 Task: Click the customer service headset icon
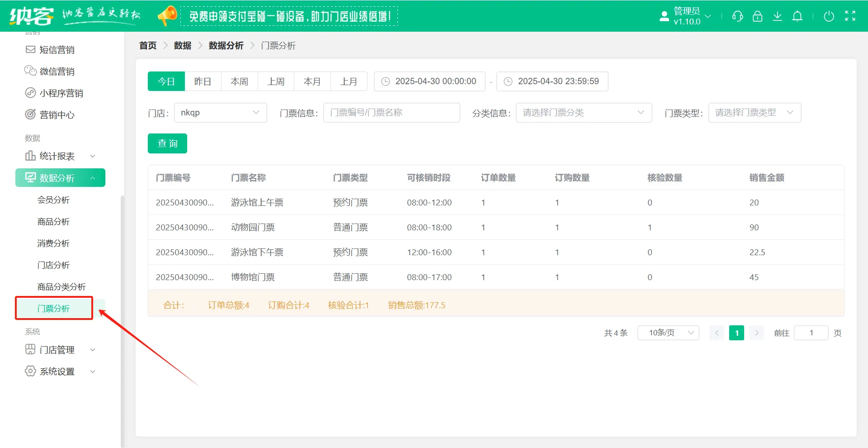pos(737,16)
